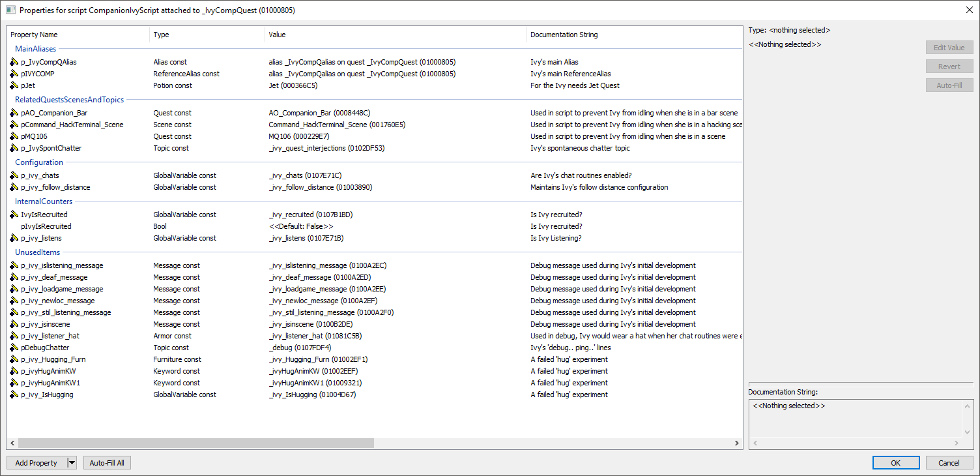Click the Cancel button
Screen dimensions: 980x476
949,463
